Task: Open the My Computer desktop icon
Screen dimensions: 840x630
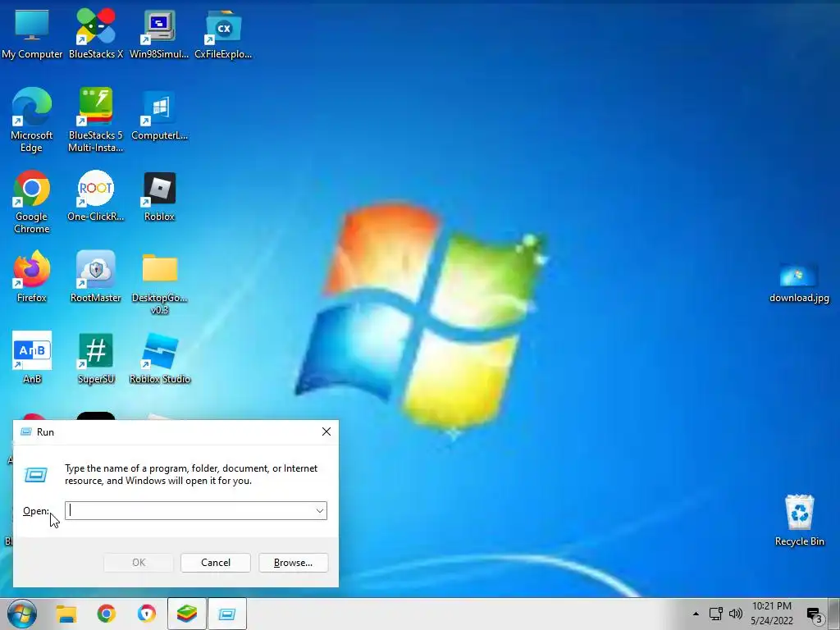Action: (32, 33)
